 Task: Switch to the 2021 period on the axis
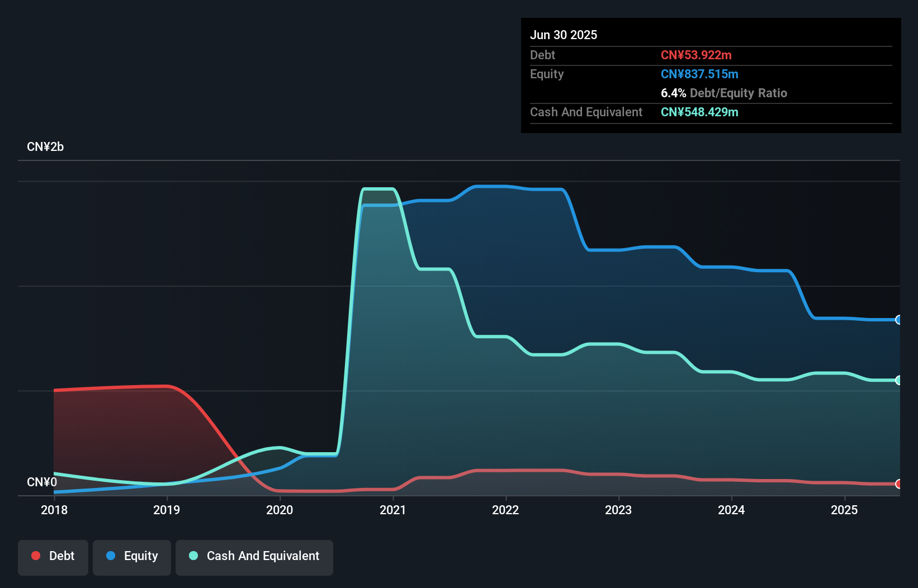[393, 510]
